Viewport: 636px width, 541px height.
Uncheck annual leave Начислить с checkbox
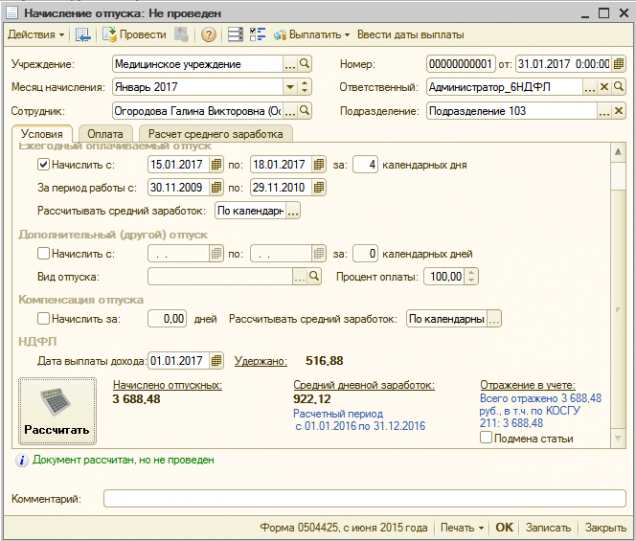43,165
